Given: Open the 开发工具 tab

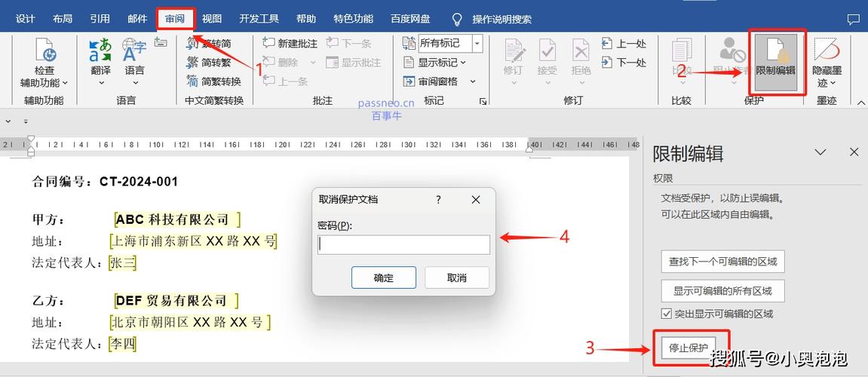Looking at the screenshot, I should [259, 19].
